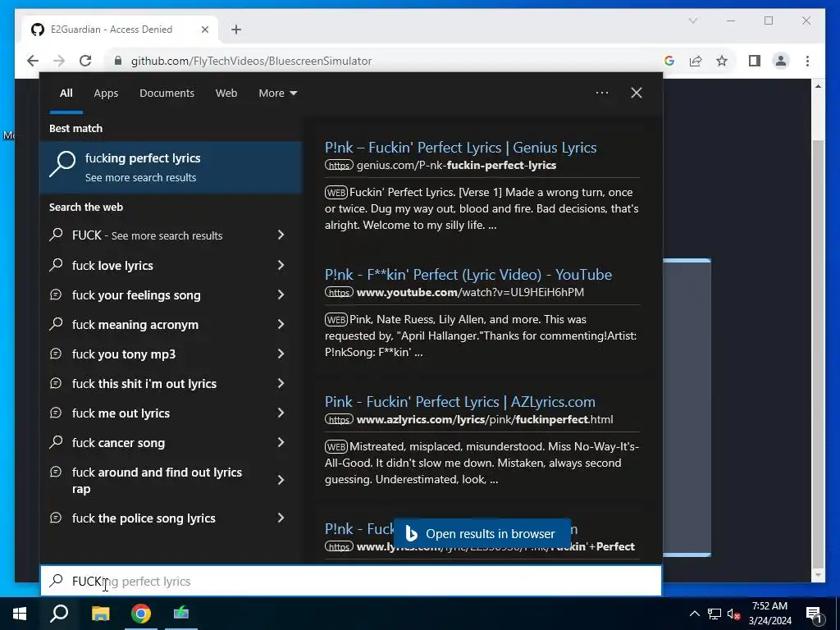Show hidden tray icons chevron
The height and width of the screenshot is (630, 840).
[x=694, y=614]
